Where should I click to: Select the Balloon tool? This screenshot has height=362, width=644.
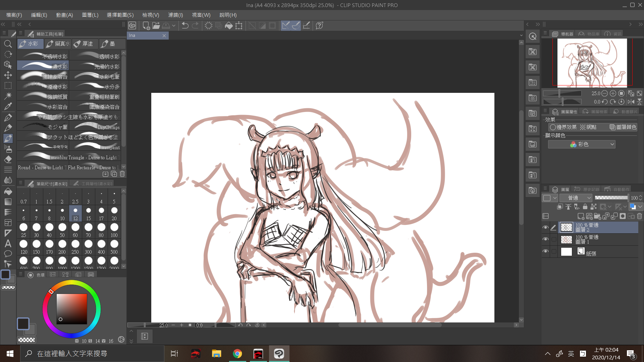8,254
